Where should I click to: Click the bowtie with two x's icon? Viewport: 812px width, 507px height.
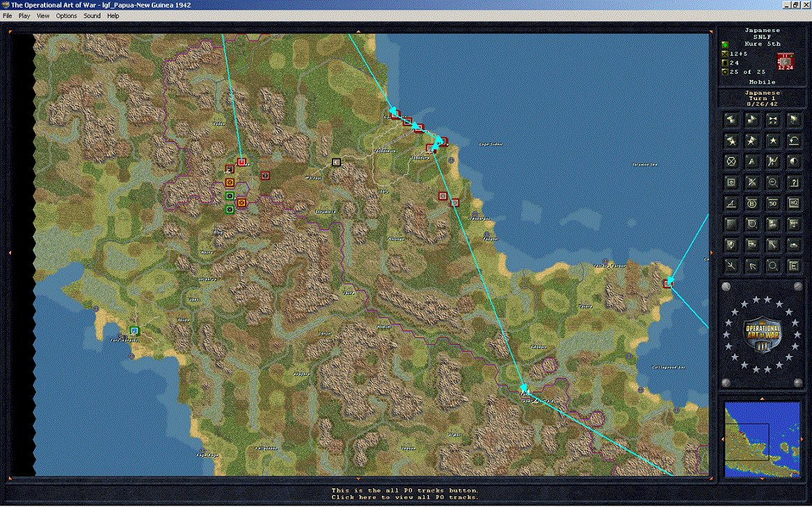[772, 120]
